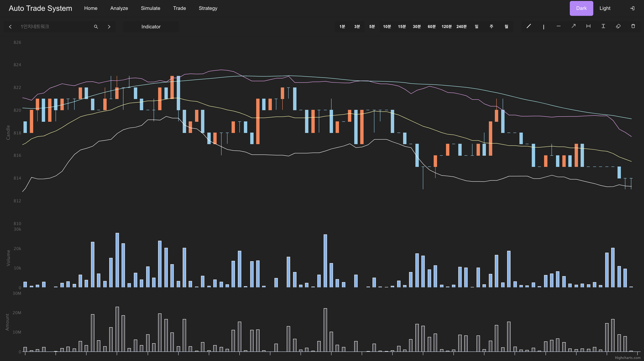Click the login icon at top right
This screenshot has width=644, height=361.
tap(632, 8)
